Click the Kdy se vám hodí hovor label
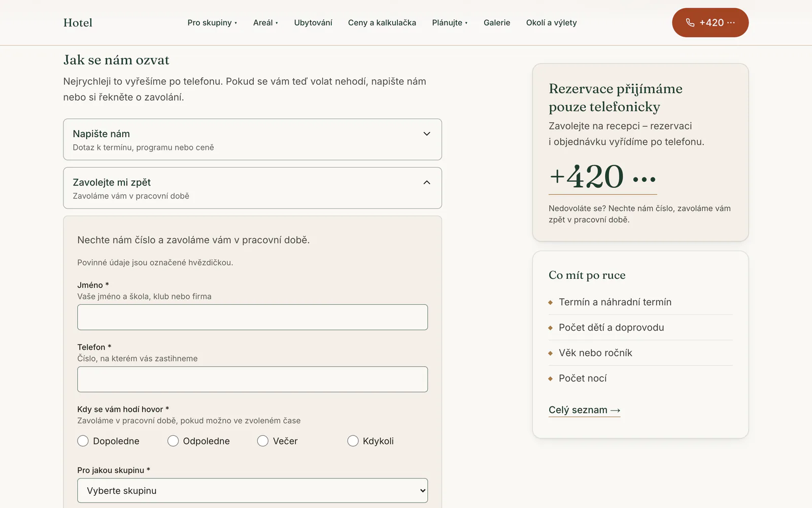 [x=123, y=409]
